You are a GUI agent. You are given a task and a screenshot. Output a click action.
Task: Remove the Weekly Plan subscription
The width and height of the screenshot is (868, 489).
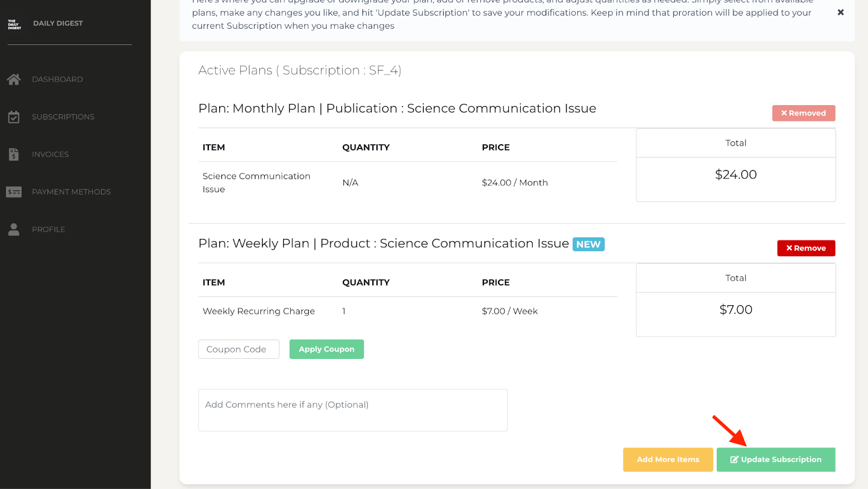pos(806,248)
